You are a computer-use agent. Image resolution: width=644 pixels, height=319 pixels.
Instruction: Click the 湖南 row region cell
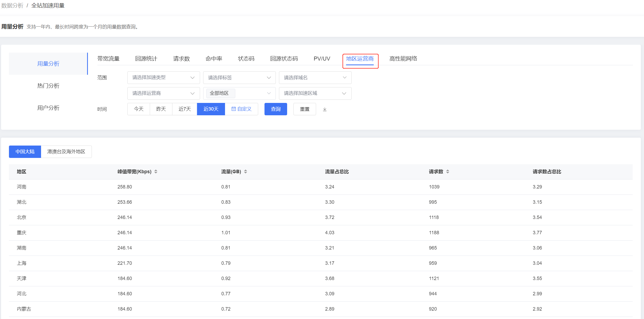[22, 248]
